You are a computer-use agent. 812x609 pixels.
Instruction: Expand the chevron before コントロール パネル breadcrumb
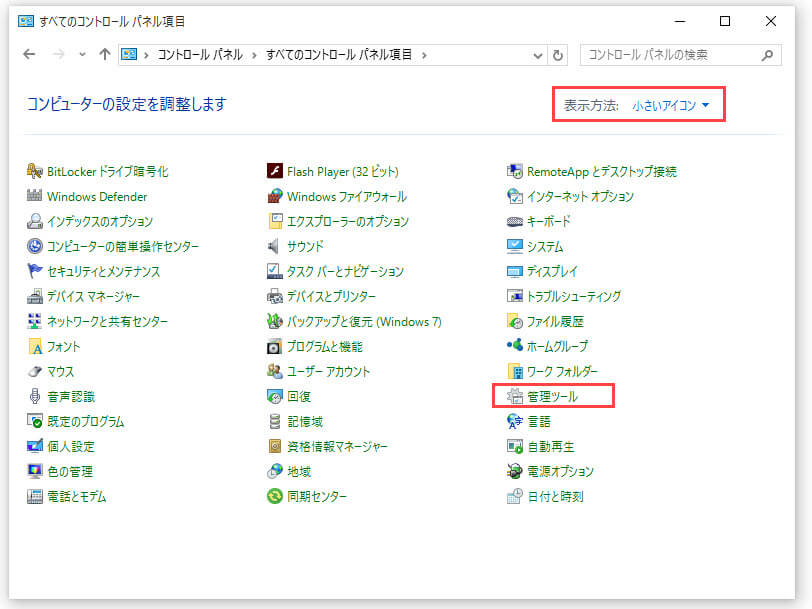pyautogui.click(x=147, y=55)
